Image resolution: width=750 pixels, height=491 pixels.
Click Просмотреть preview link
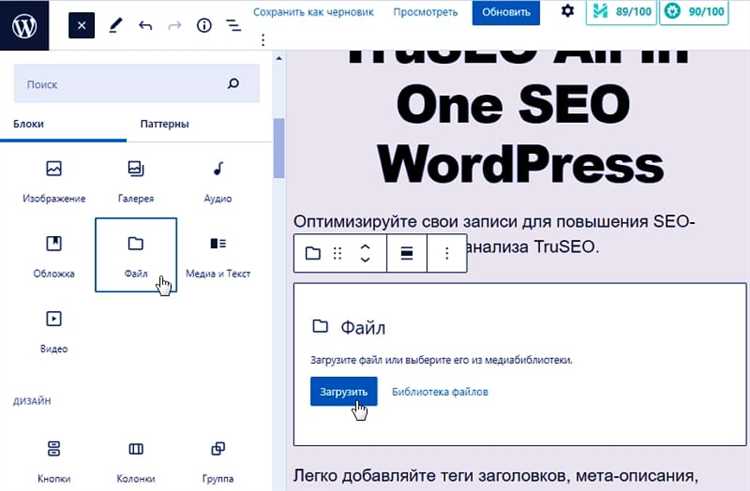point(425,12)
